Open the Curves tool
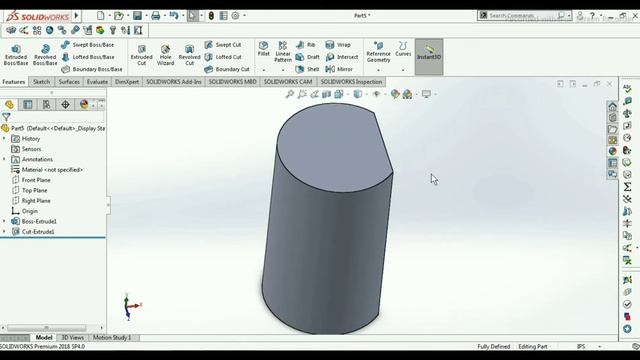This screenshot has width=640, height=360. [403, 49]
